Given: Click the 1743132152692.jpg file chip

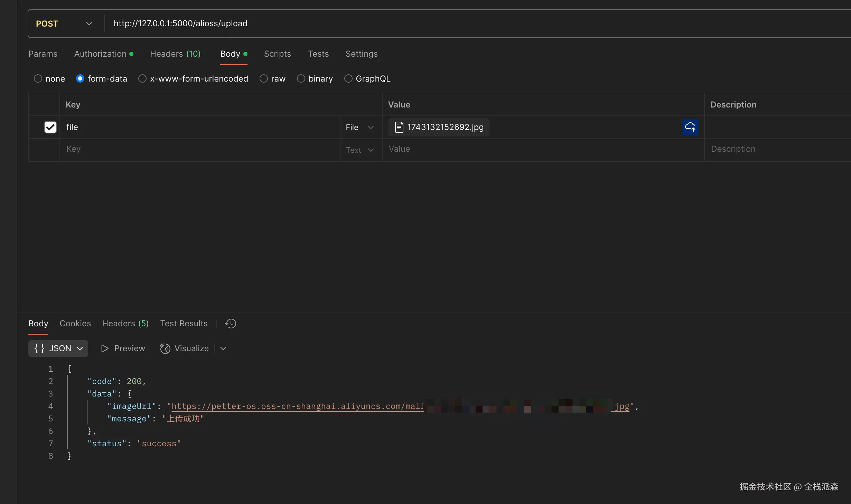Looking at the screenshot, I should pos(439,127).
